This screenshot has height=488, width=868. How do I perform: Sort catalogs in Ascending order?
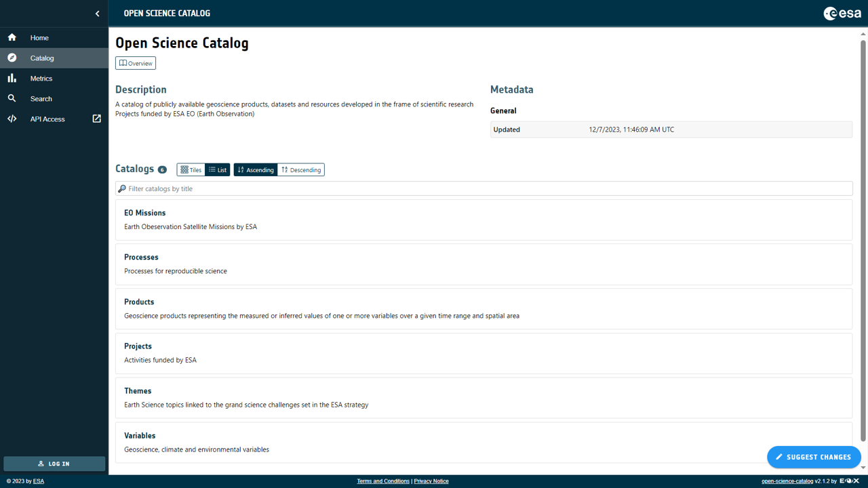pyautogui.click(x=256, y=170)
